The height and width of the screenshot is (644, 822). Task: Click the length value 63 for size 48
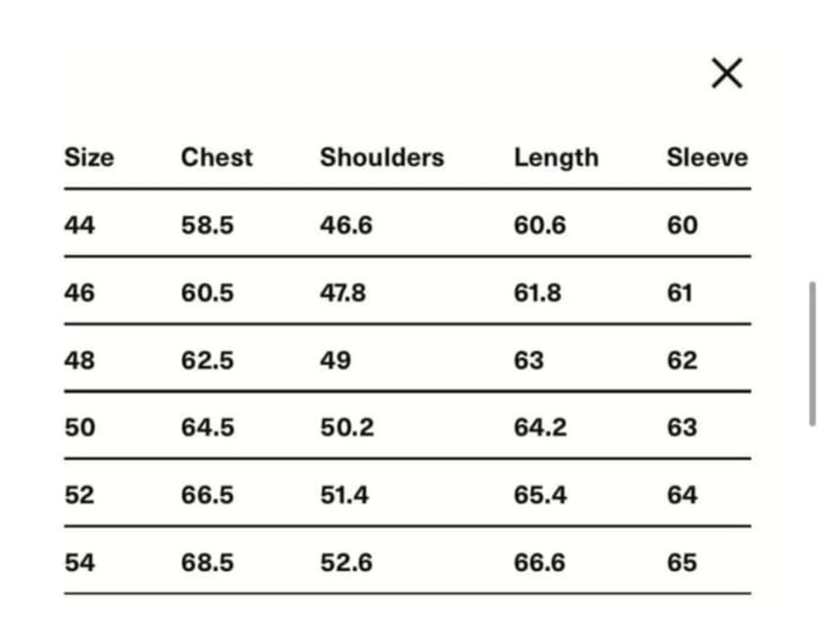tap(528, 360)
